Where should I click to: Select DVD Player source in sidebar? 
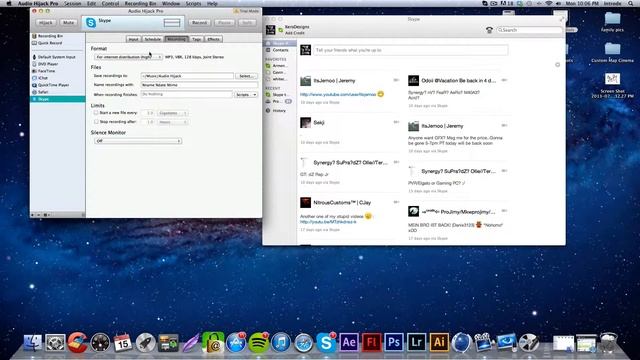click(48, 64)
